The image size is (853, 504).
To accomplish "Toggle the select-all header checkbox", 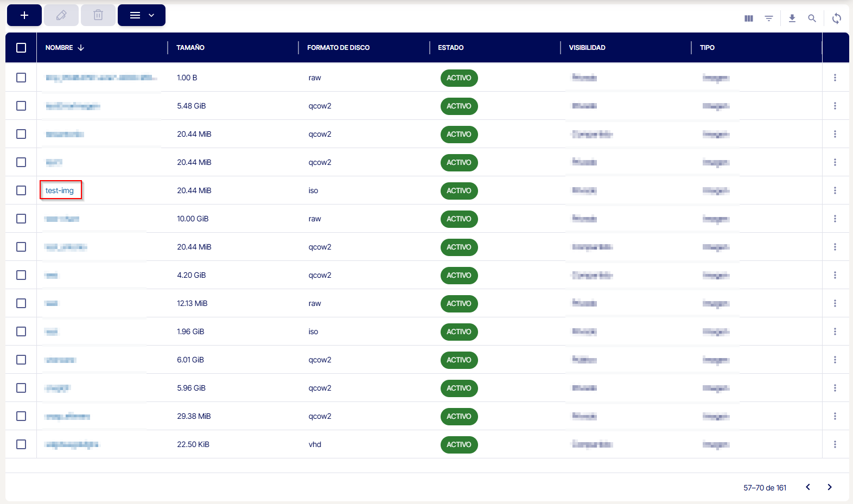I will [21, 48].
